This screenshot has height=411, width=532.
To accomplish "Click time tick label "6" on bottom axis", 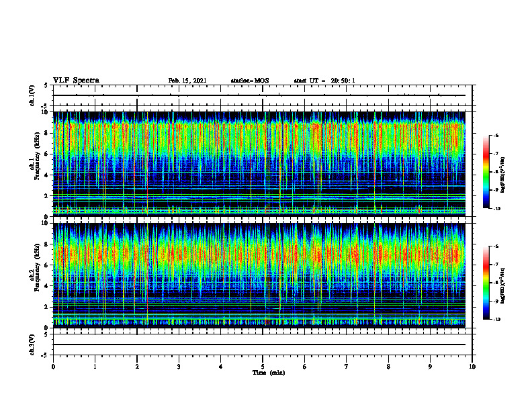I will [x=305, y=367].
